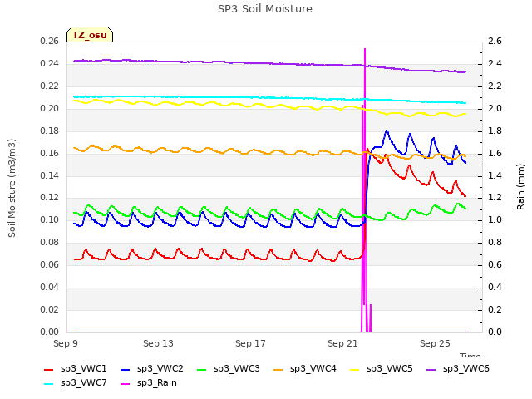Select the sp3_VWC5 legend label

390,369
